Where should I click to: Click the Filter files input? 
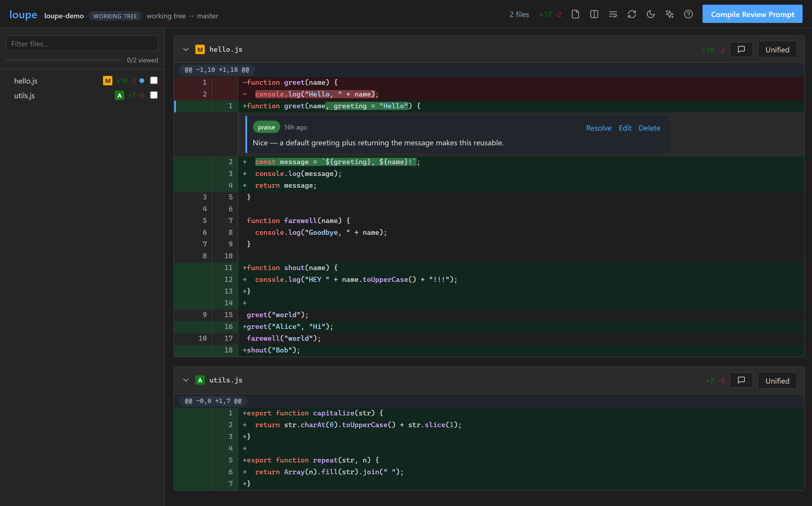pos(82,44)
